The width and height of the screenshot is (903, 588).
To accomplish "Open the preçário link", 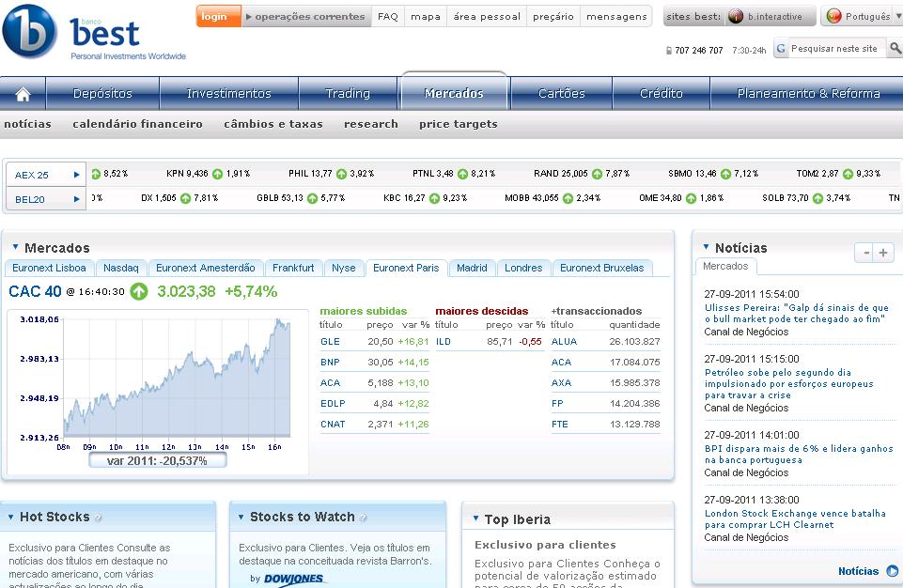I will 553,17.
